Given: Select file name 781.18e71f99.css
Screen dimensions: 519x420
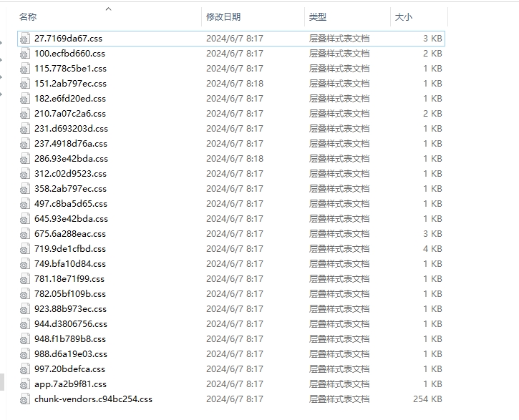Looking at the screenshot, I should (x=69, y=279).
